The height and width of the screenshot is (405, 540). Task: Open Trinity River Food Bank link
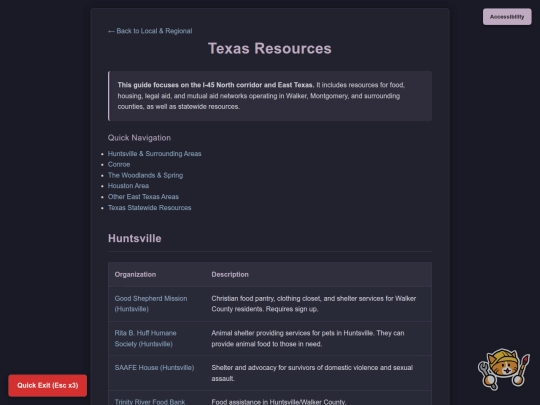tap(149, 402)
